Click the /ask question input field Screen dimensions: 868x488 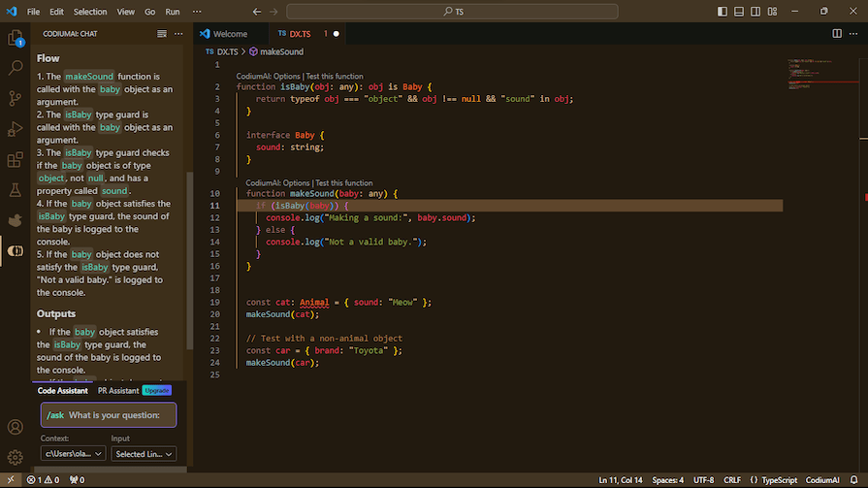click(x=109, y=415)
